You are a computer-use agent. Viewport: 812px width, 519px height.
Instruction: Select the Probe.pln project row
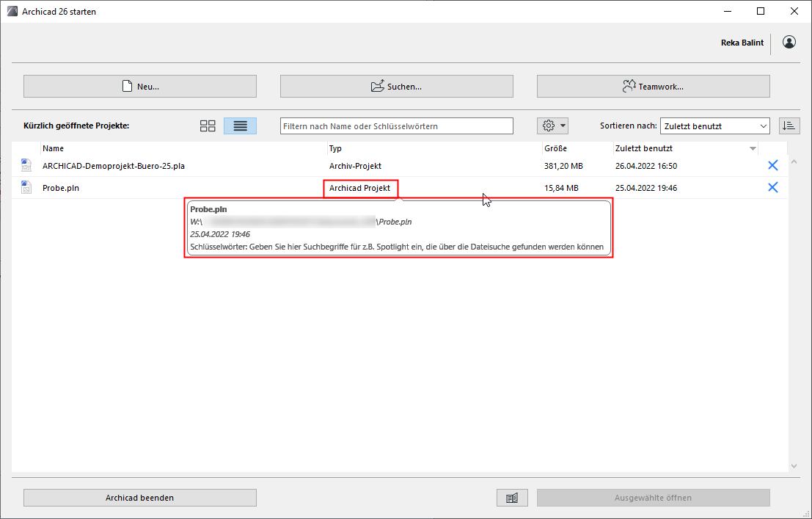400,188
